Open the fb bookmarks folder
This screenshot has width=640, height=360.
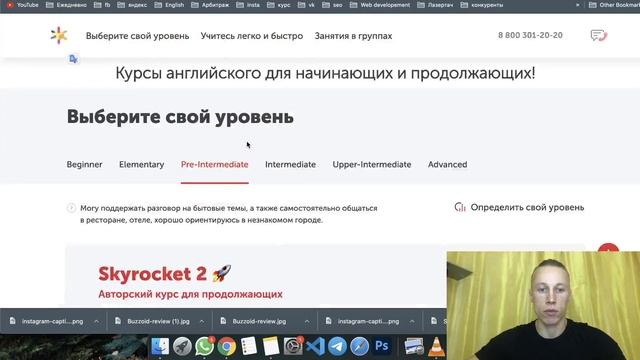[x=102, y=5]
